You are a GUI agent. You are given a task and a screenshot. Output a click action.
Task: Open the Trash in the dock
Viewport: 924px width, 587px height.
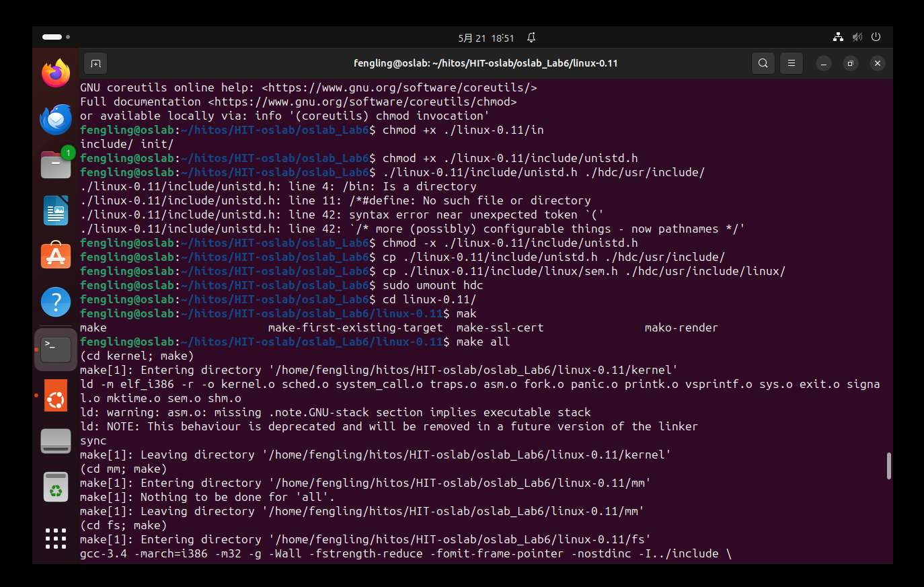[x=56, y=487]
